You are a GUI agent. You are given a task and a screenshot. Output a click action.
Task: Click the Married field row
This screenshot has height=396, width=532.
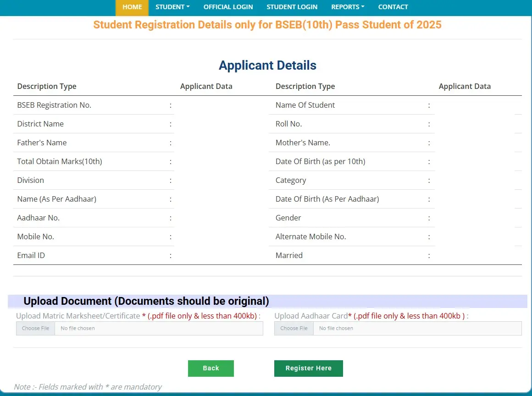289,255
